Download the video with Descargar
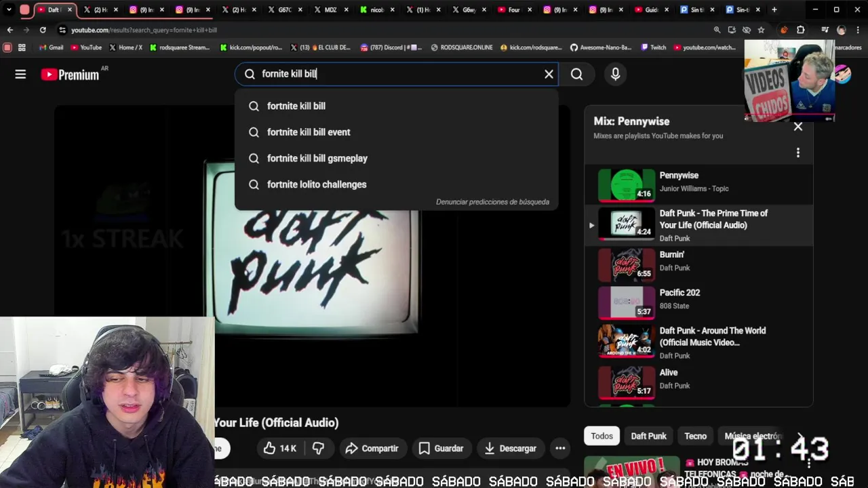Screen dimensions: 868x488 510,448
